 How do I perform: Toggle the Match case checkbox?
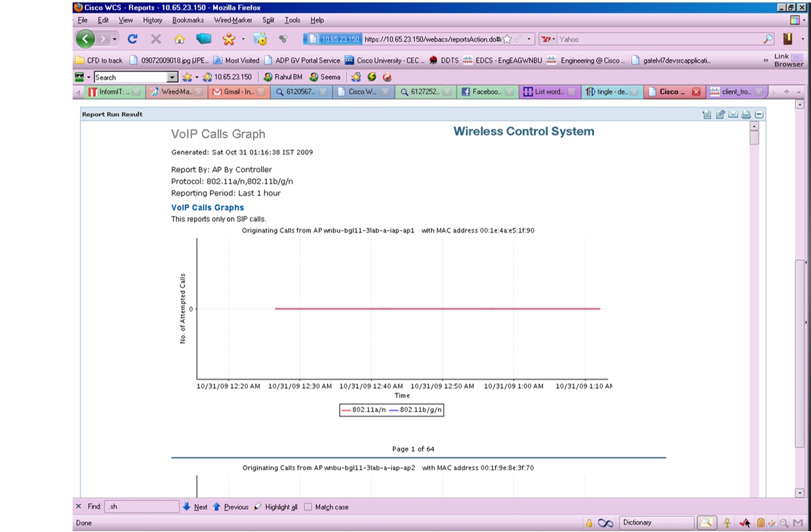[308, 507]
